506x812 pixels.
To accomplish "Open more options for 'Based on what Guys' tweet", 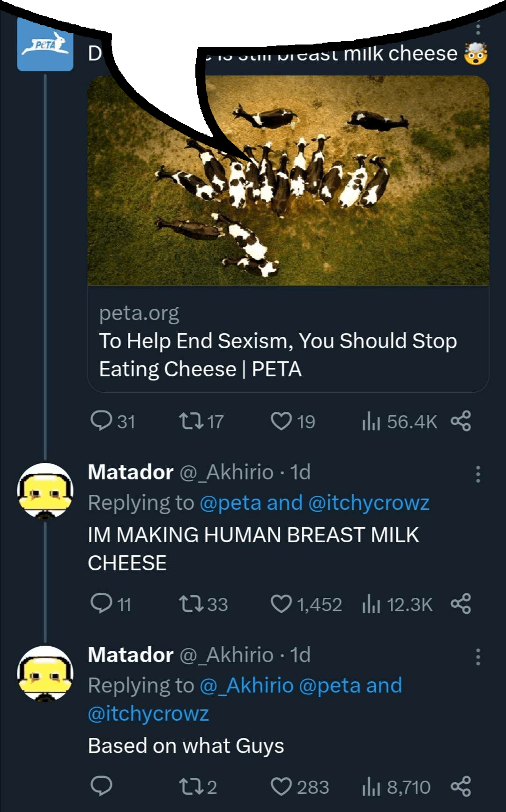I will pyautogui.click(x=477, y=657).
